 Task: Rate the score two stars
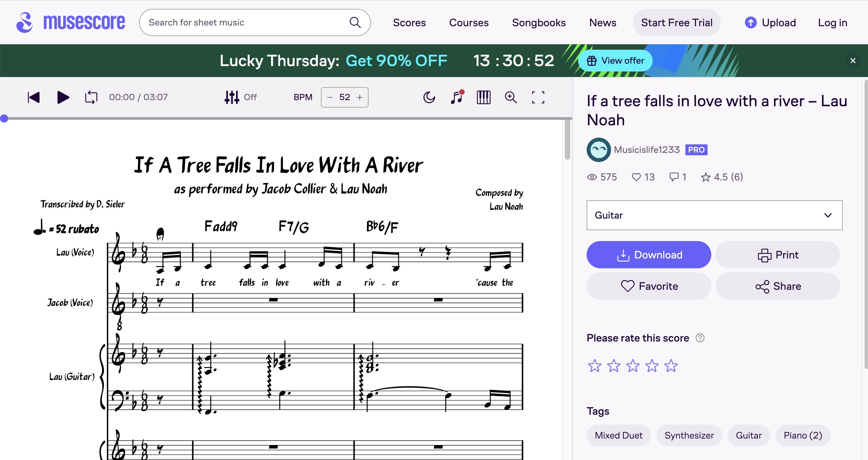pos(614,366)
